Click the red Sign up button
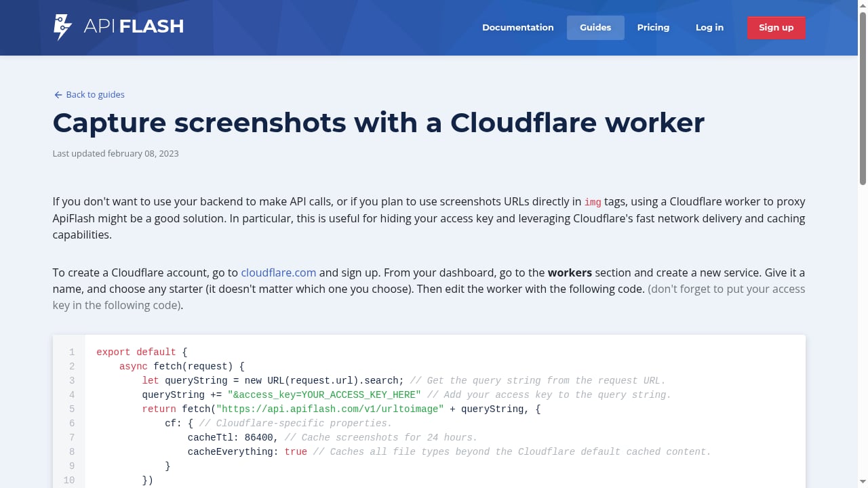The height and width of the screenshot is (488, 868). (776, 28)
